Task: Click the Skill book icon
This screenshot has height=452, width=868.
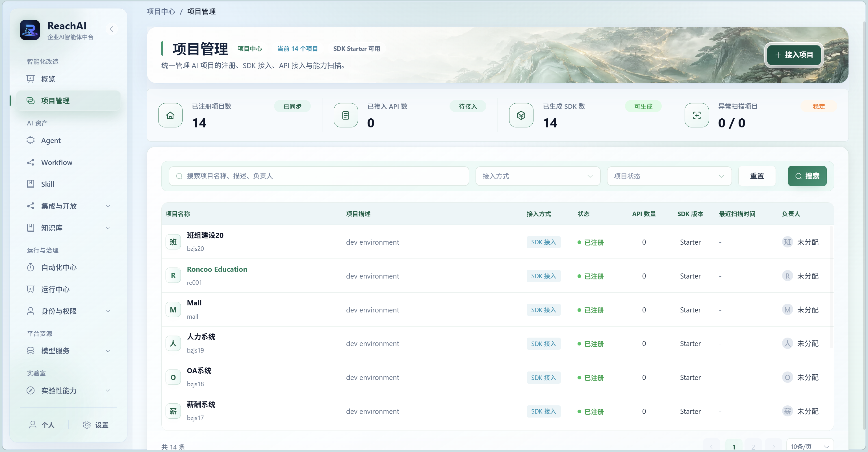Action: 31,184
